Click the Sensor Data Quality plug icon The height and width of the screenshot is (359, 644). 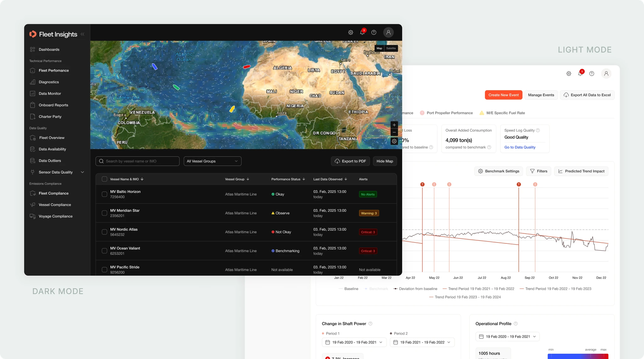coord(32,172)
